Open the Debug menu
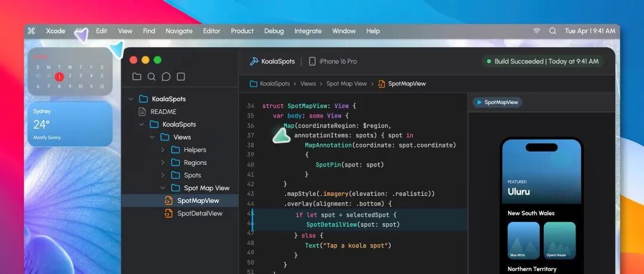 pyautogui.click(x=274, y=31)
